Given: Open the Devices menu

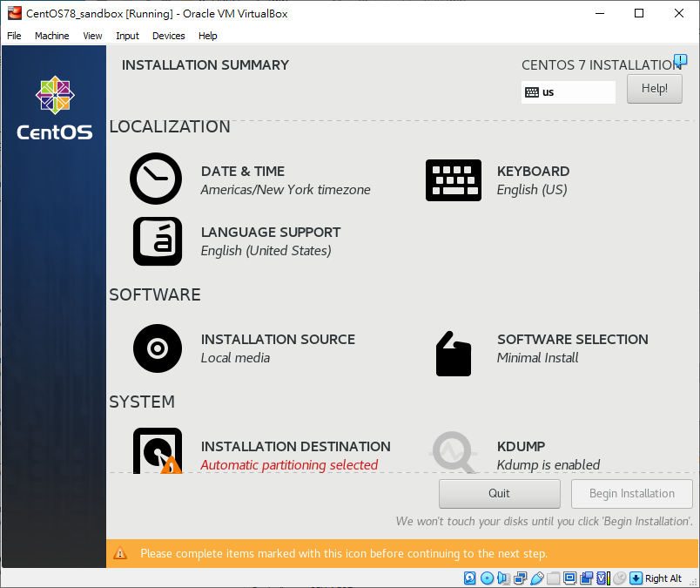Looking at the screenshot, I should (x=168, y=36).
